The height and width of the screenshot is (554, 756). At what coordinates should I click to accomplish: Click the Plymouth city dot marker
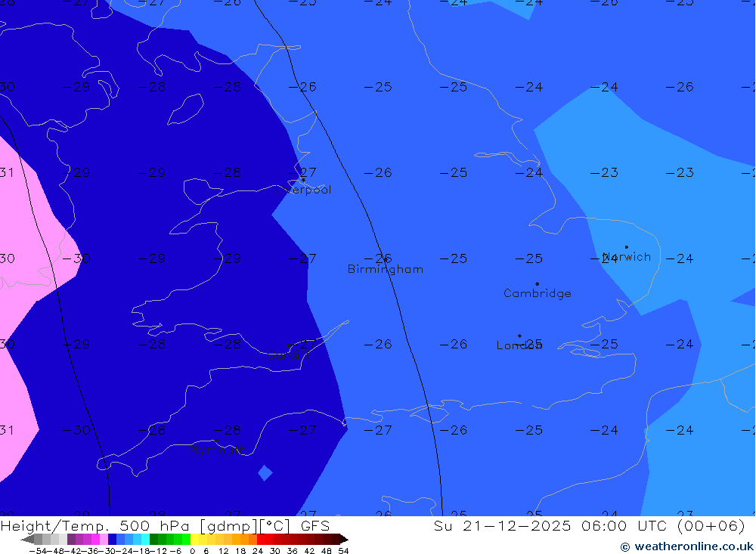pos(216,441)
